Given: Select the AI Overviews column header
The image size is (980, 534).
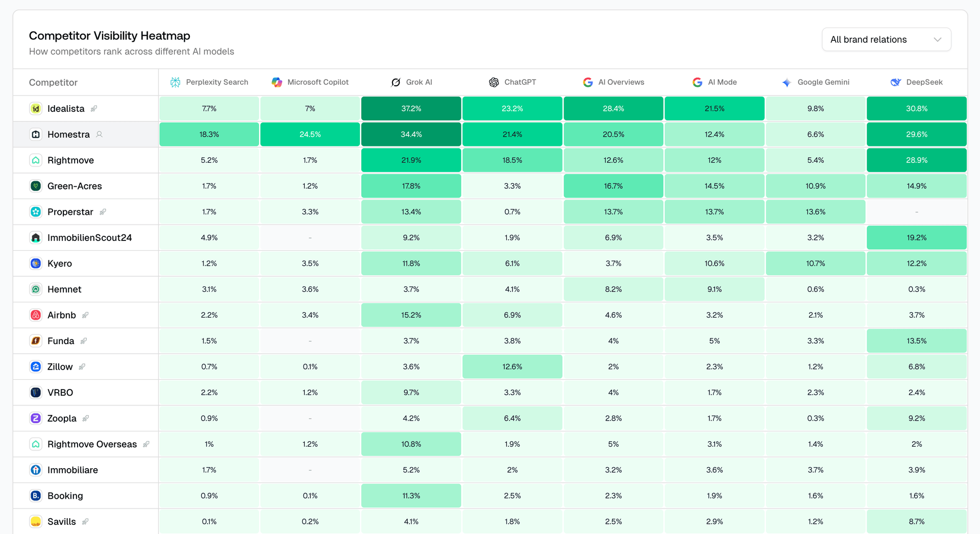Looking at the screenshot, I should pyautogui.click(x=621, y=82).
